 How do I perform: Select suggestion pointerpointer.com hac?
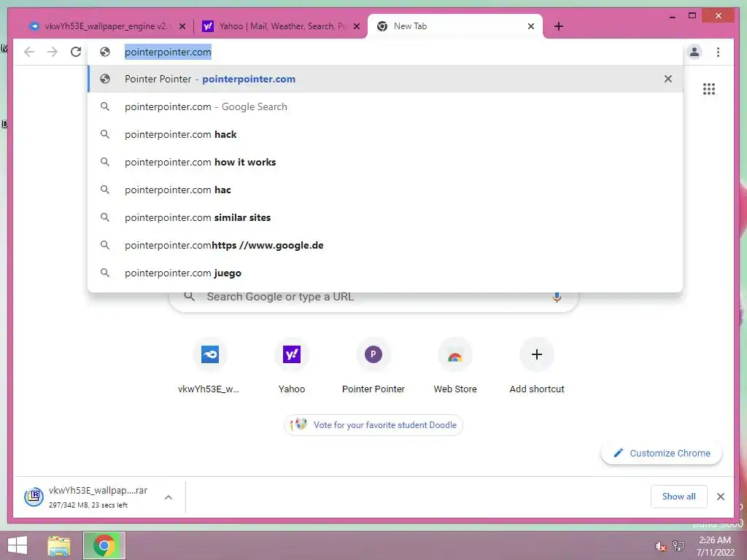[x=385, y=190]
